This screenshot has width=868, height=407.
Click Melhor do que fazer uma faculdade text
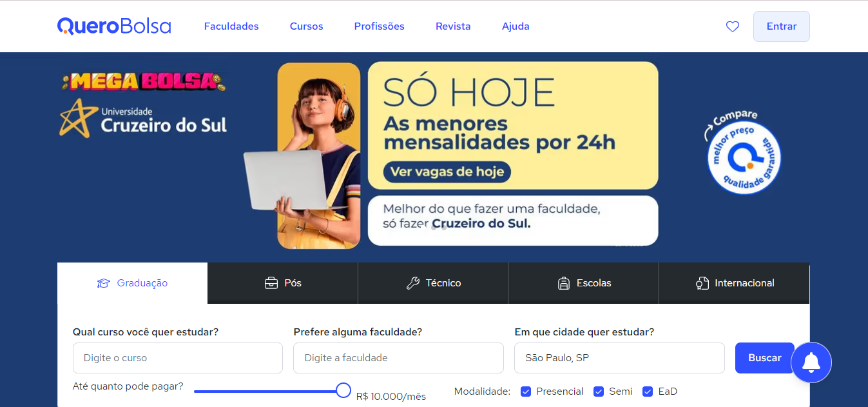point(491,209)
